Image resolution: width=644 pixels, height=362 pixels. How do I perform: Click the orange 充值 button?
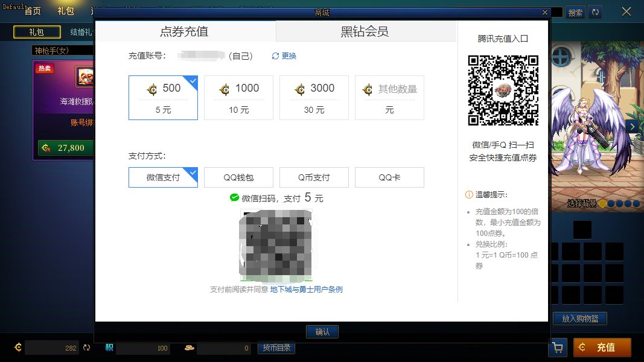[x=602, y=348]
